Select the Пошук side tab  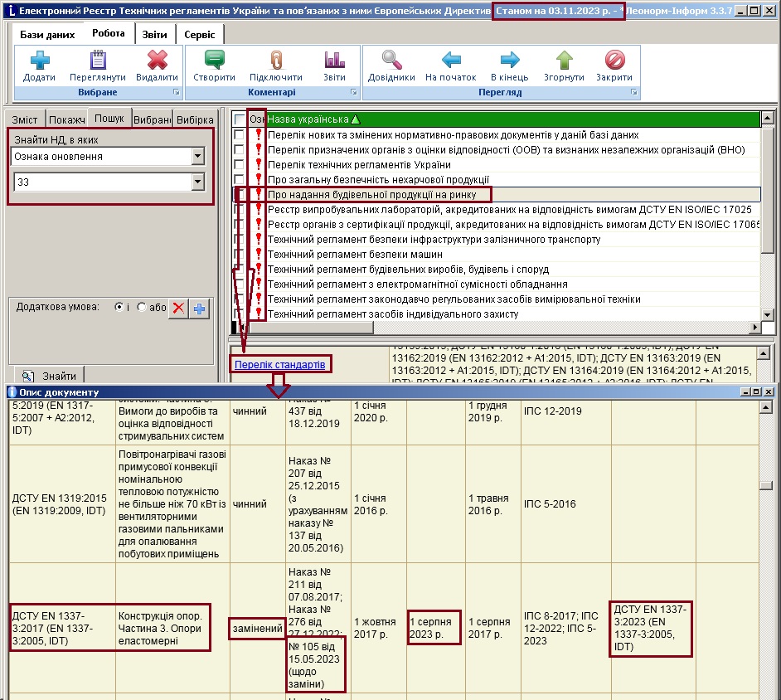point(109,118)
